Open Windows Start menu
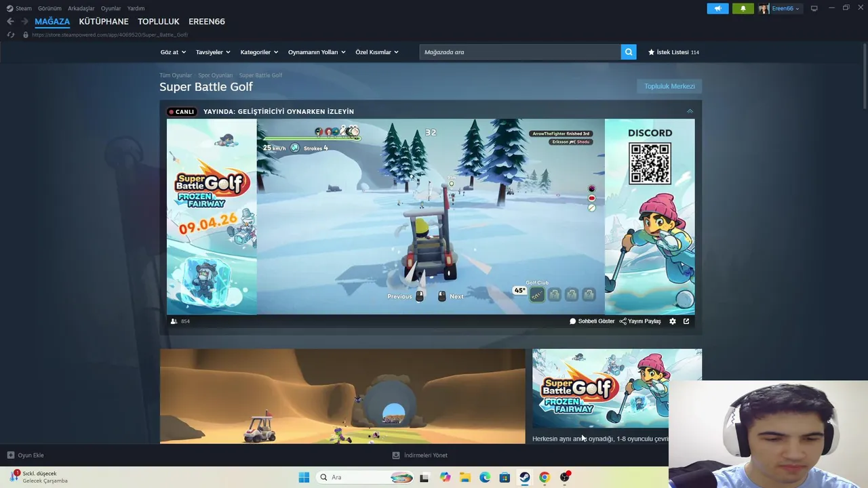 pos(304,477)
